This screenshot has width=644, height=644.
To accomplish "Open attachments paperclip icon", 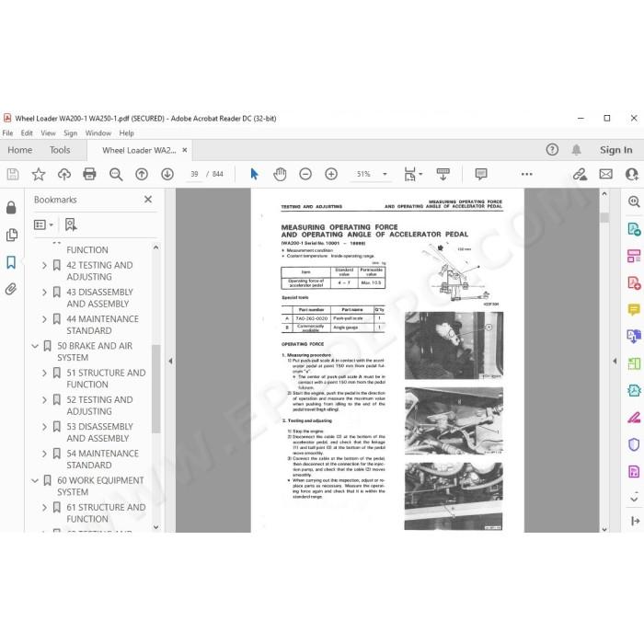I will (x=11, y=289).
